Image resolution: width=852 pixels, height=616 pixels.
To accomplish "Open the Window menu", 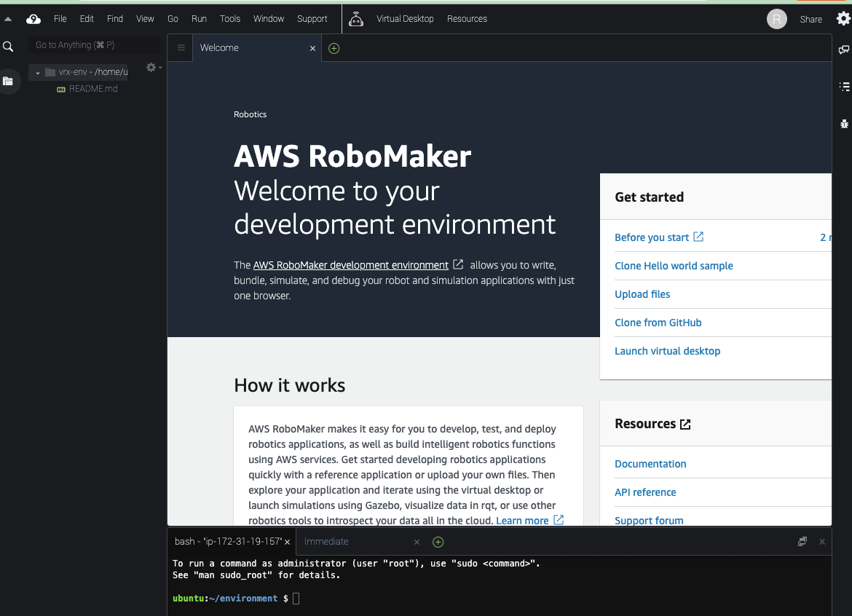I will click(269, 18).
